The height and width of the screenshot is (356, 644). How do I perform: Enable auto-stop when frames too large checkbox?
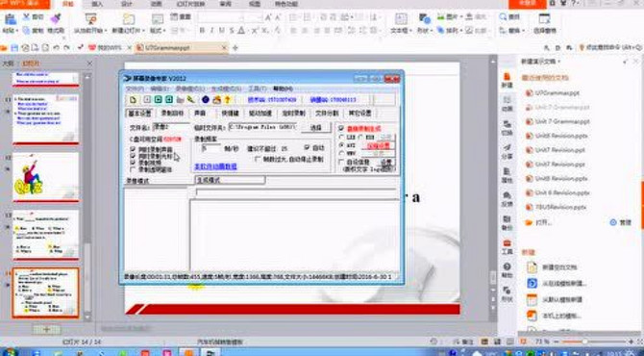click(258, 159)
